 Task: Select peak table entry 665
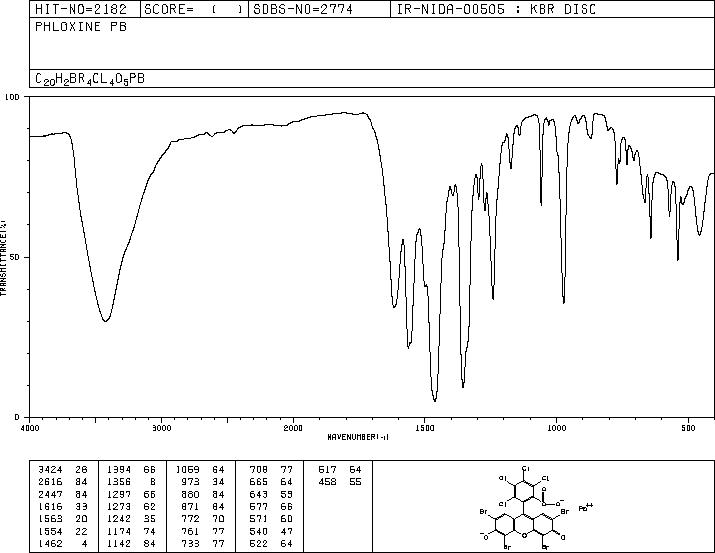click(271, 482)
